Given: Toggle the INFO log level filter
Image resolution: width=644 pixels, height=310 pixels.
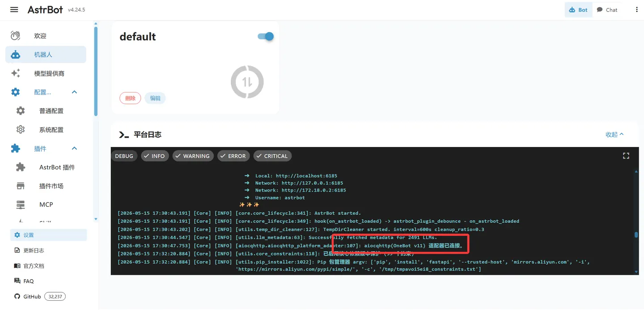Looking at the screenshot, I should pyautogui.click(x=155, y=156).
